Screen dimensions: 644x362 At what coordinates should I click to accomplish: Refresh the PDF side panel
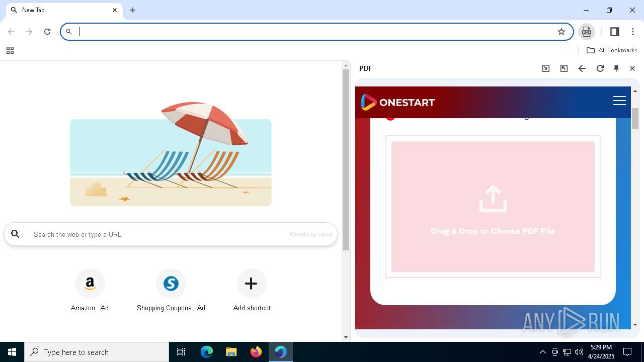(x=600, y=68)
